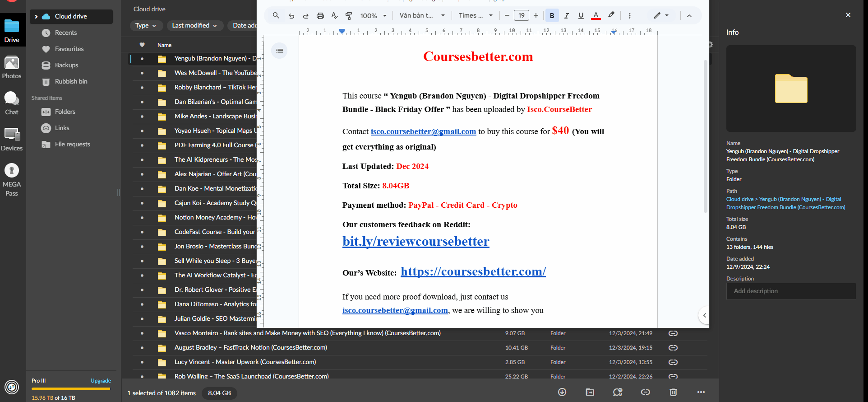Click the spell check icon
Viewport: 868px width, 402px height.
(x=334, y=16)
